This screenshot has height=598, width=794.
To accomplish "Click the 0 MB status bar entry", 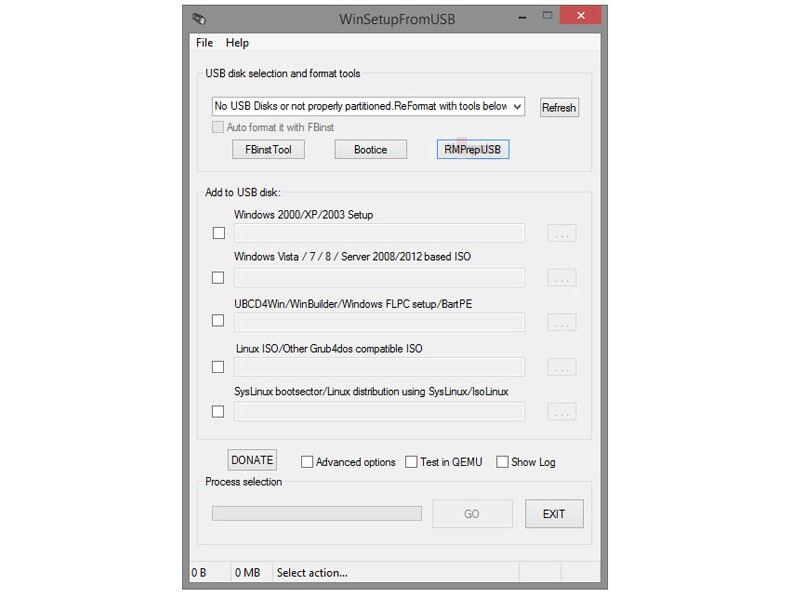I will 247,573.
